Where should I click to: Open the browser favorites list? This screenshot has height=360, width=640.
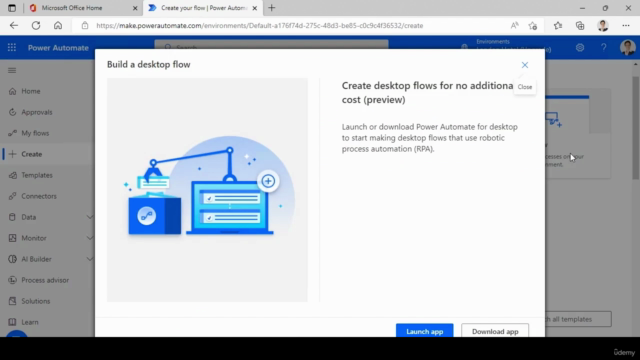point(558,26)
